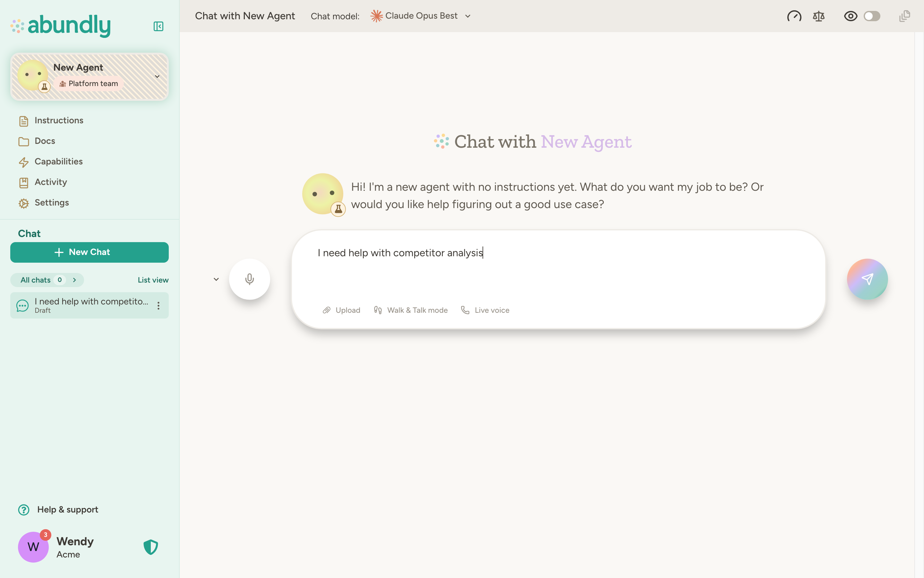
Task: Open Docs section
Action: coord(45,141)
